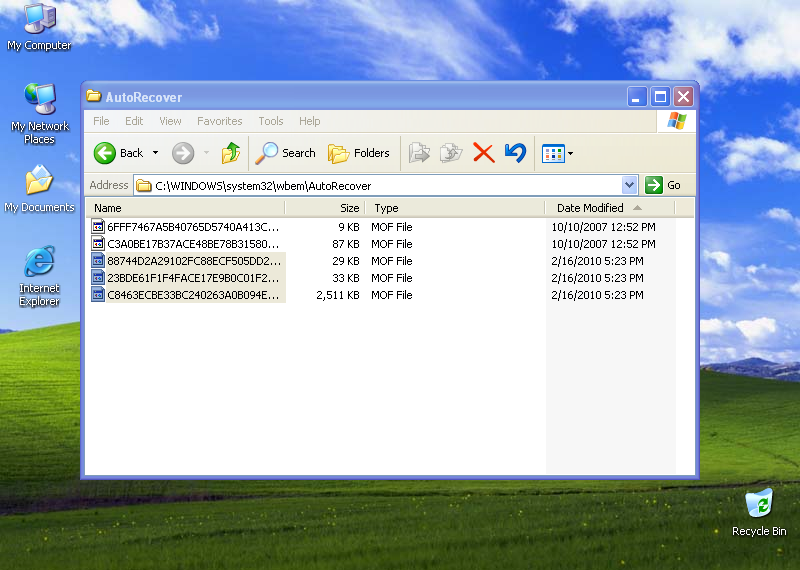Open the Back history dropdown arrow
The width and height of the screenshot is (800, 570).
coord(156,153)
